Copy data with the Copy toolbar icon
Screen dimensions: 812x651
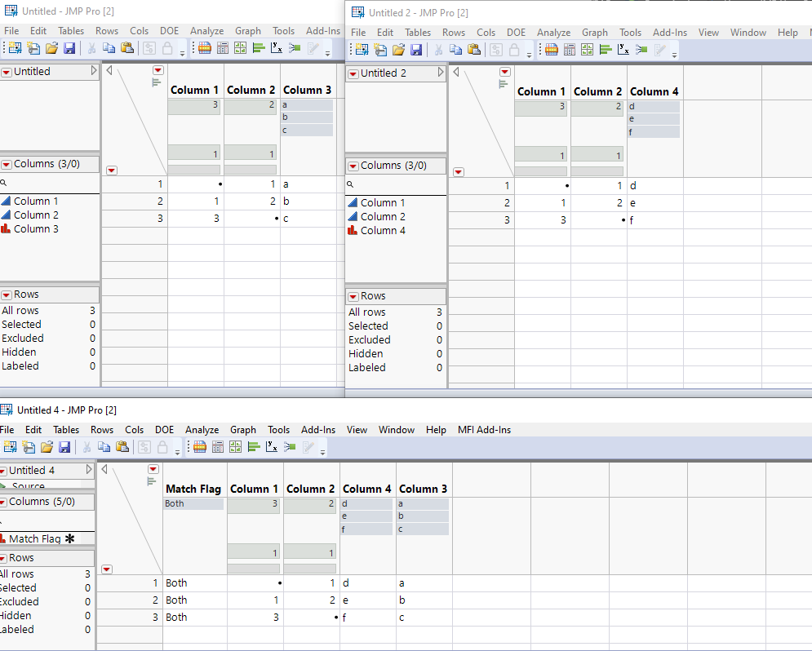pos(104,446)
